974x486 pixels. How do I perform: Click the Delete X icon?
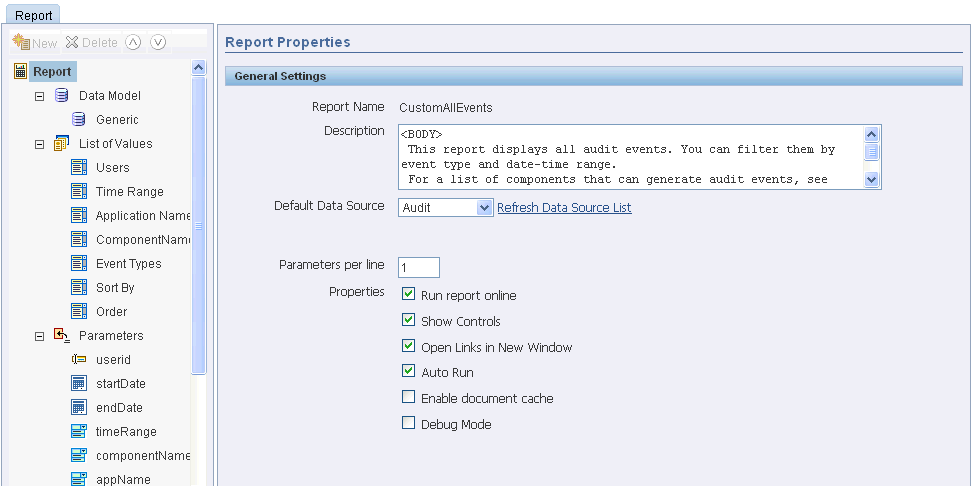[x=72, y=42]
